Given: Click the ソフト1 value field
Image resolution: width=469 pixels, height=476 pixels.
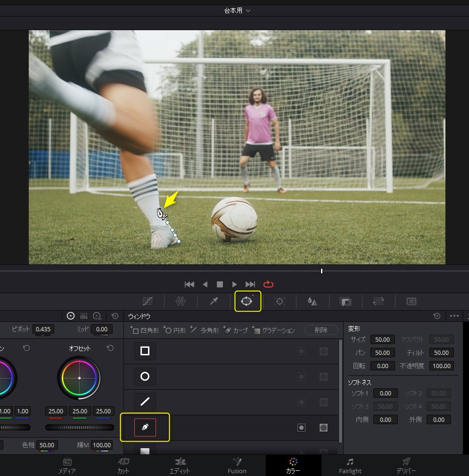Looking at the screenshot, I should point(386,394).
